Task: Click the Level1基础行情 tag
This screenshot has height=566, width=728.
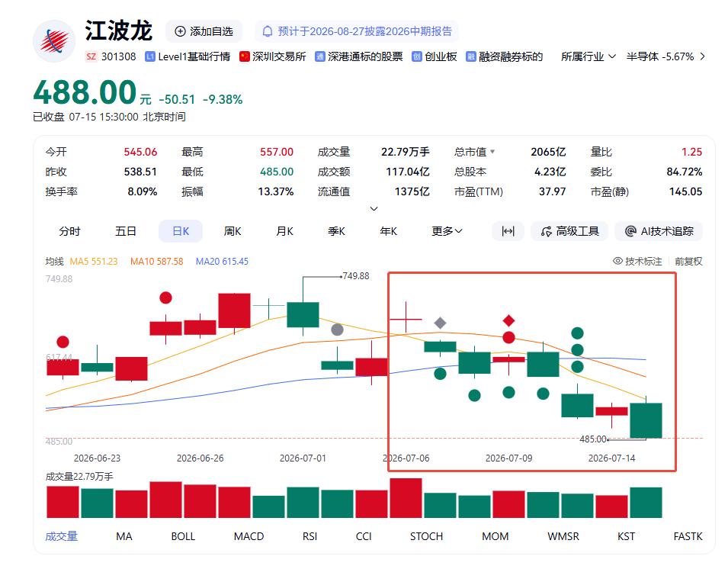Action: pyautogui.click(x=188, y=56)
